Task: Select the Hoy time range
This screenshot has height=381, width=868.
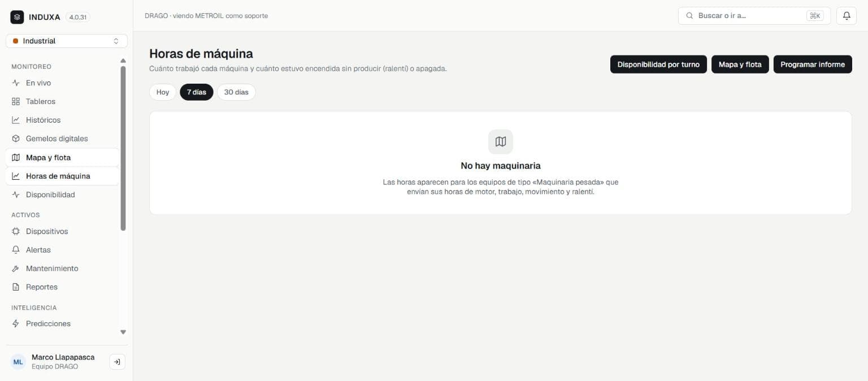Action: (x=163, y=92)
